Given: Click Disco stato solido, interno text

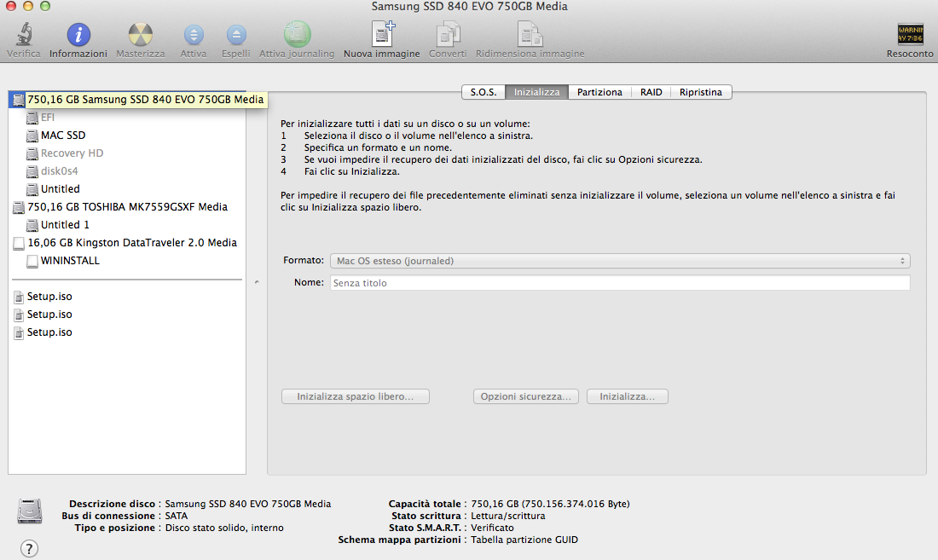Looking at the screenshot, I should coord(224,528).
